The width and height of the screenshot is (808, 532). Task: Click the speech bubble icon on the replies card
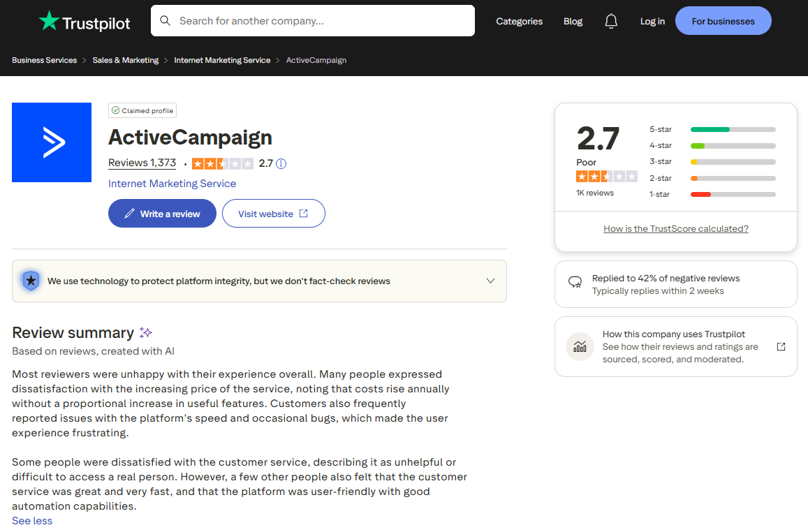coord(575,282)
